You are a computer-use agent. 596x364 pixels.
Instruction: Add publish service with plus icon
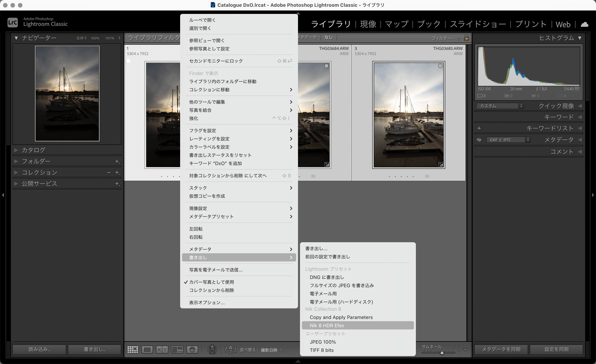[x=117, y=184]
